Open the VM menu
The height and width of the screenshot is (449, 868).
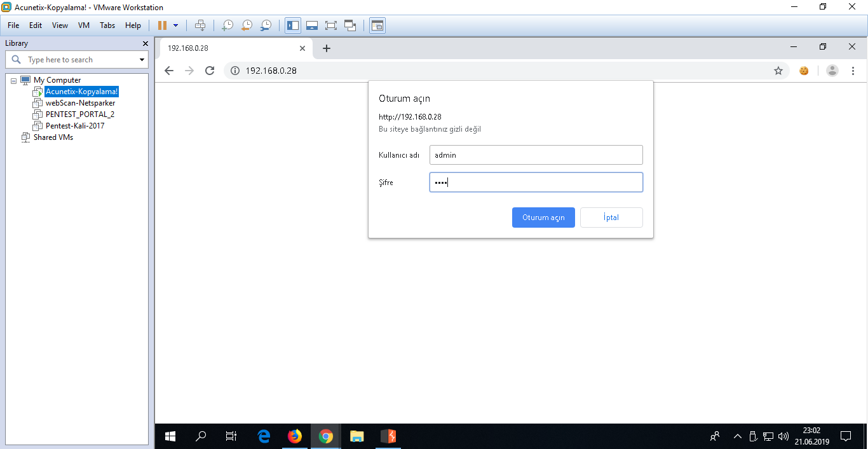(84, 25)
